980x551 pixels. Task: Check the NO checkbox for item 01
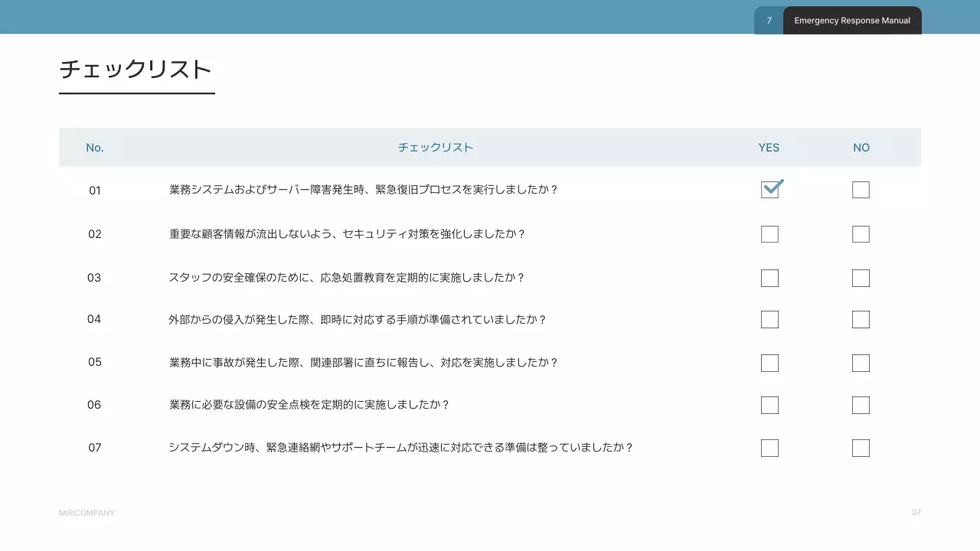tap(861, 190)
